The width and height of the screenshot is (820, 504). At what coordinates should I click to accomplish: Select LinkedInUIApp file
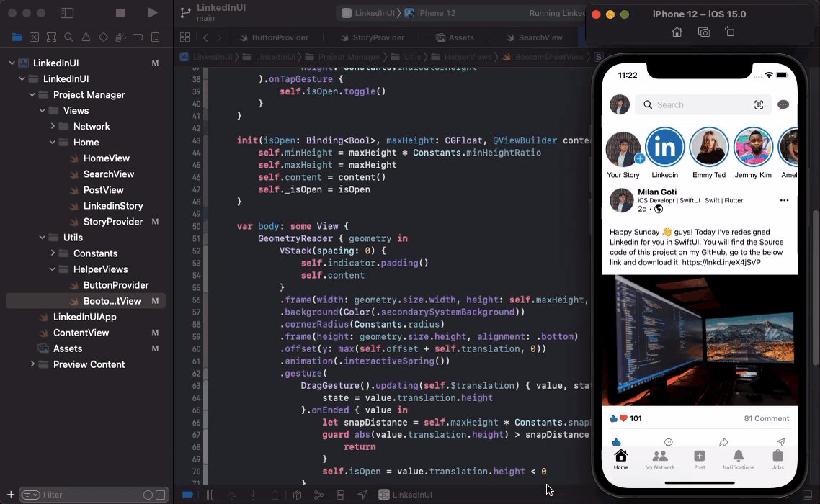(84, 317)
